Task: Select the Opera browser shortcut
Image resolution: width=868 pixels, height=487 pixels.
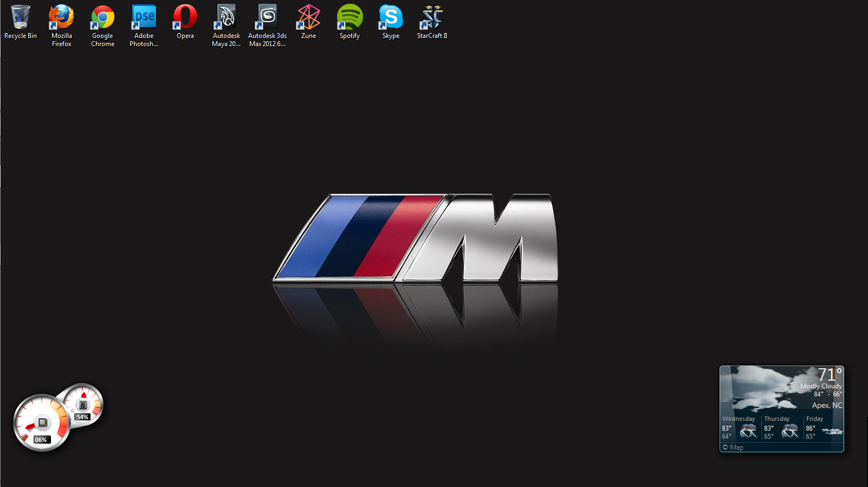Action: pos(185,22)
